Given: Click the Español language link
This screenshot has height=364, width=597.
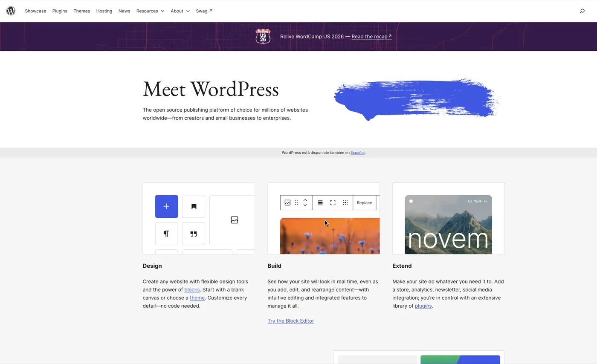Looking at the screenshot, I should 357,153.
